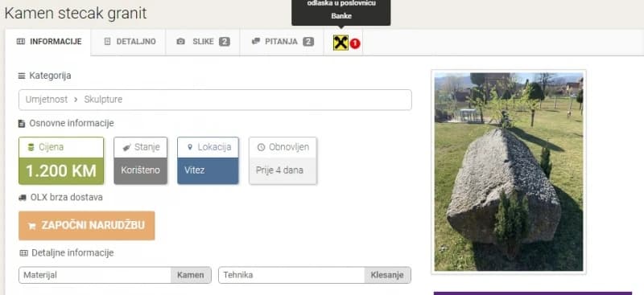Viewport: 644px width, 295px height.
Task: Click the truck icon beside OLX brza dostava
Action: tap(23, 198)
